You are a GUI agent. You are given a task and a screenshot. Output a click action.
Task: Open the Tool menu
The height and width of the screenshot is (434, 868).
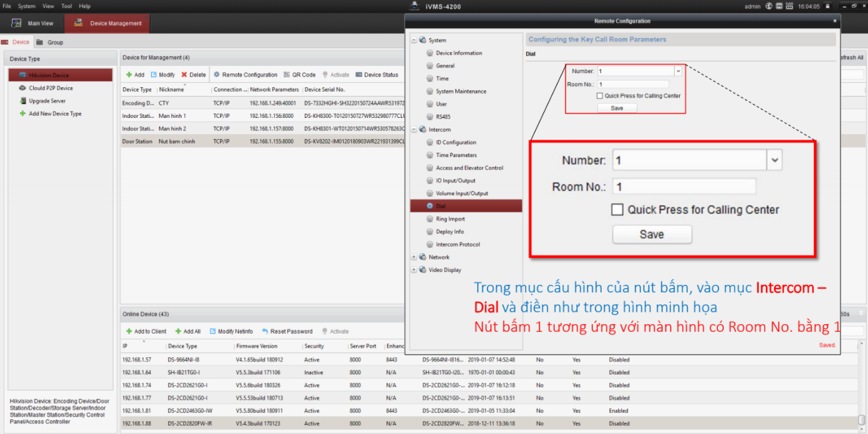click(x=66, y=6)
